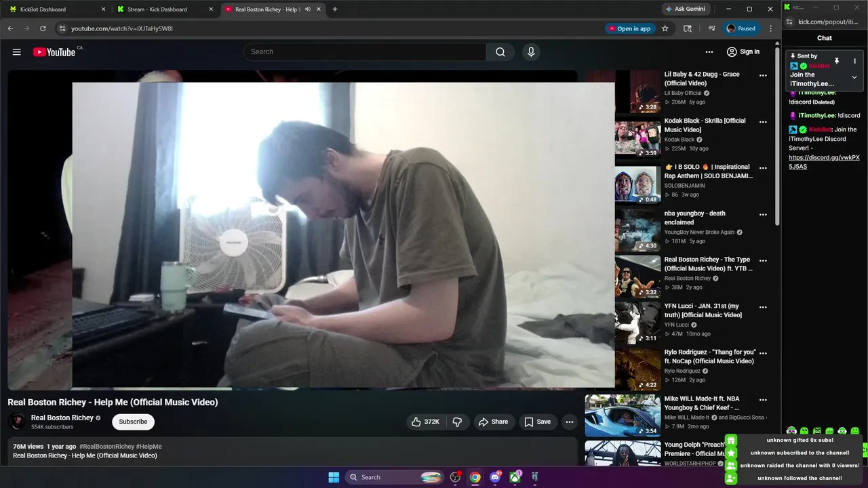The height and width of the screenshot is (488, 868).
Task: Click the Share button
Action: pyautogui.click(x=493, y=422)
